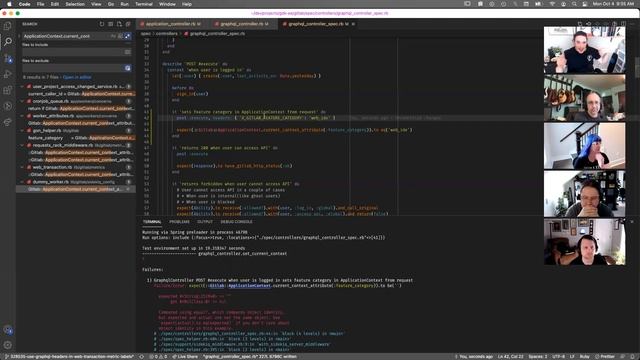This screenshot has height=360, width=640.
Task: Toggle Match Whole Word in the search box
Action: (120, 36)
